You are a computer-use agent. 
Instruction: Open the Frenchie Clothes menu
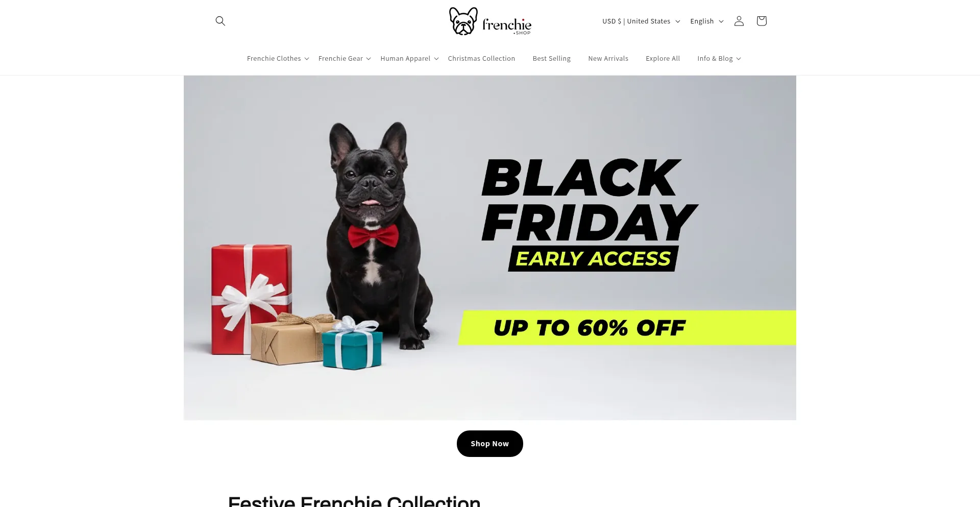click(274, 58)
